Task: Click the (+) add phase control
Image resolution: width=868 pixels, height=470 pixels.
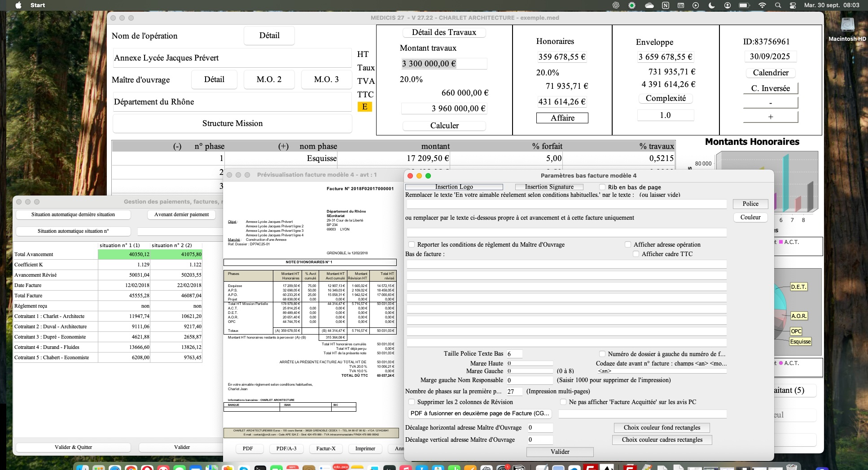Action: click(283, 146)
